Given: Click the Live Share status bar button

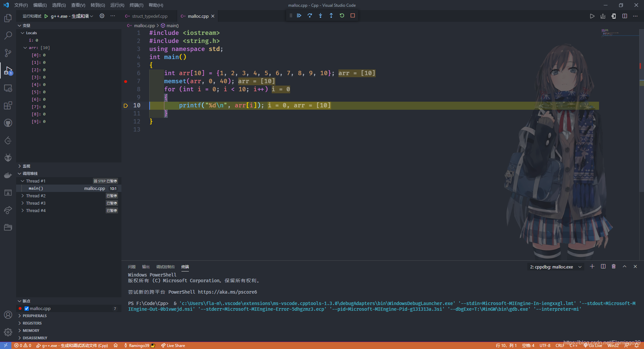Looking at the screenshot, I should (x=173, y=345).
